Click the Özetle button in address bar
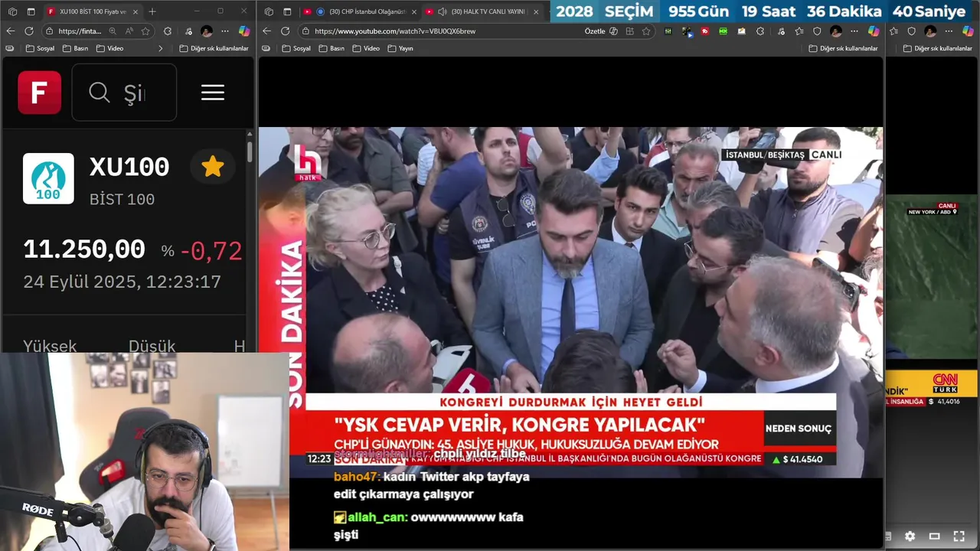The height and width of the screenshot is (551, 980). (x=601, y=31)
